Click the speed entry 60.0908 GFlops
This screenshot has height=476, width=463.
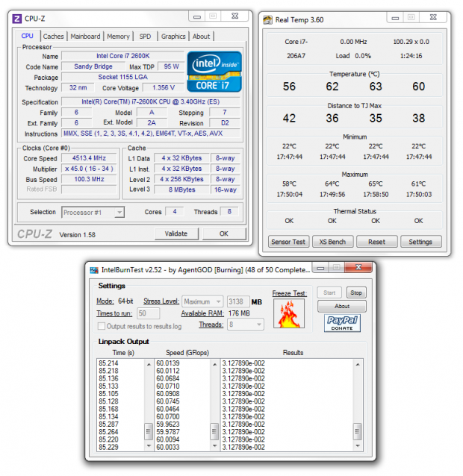[x=168, y=394]
